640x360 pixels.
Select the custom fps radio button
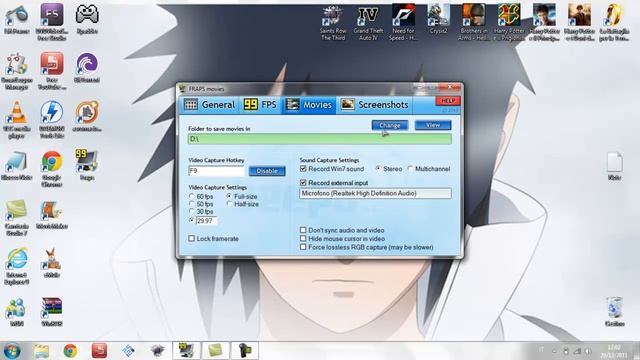point(191,220)
